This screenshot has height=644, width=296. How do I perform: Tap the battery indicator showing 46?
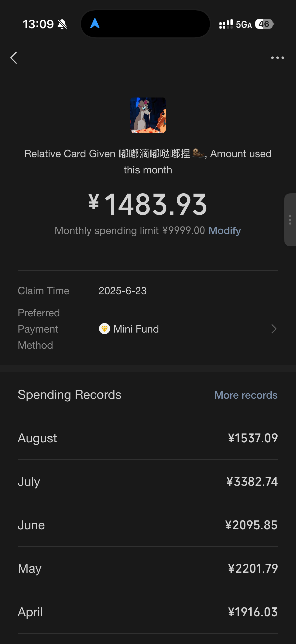265,24
